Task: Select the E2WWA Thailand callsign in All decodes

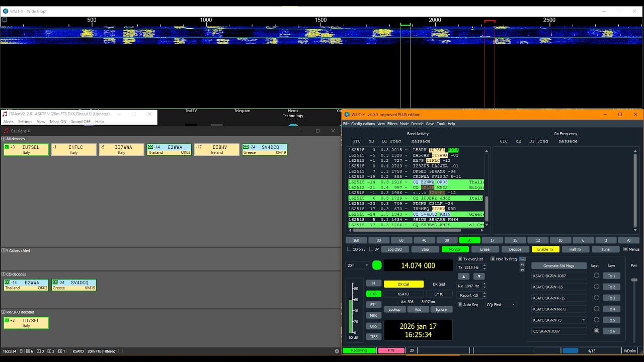Action: (169, 149)
